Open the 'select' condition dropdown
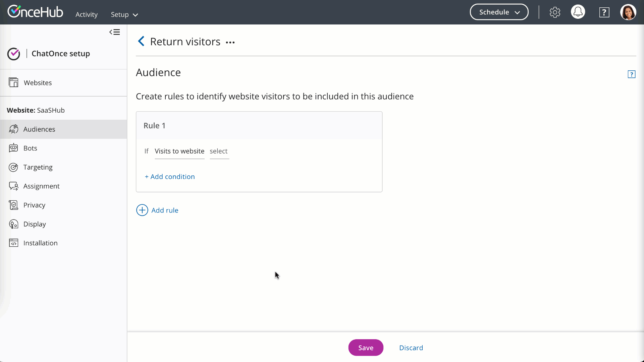The height and width of the screenshot is (362, 644). (219, 151)
